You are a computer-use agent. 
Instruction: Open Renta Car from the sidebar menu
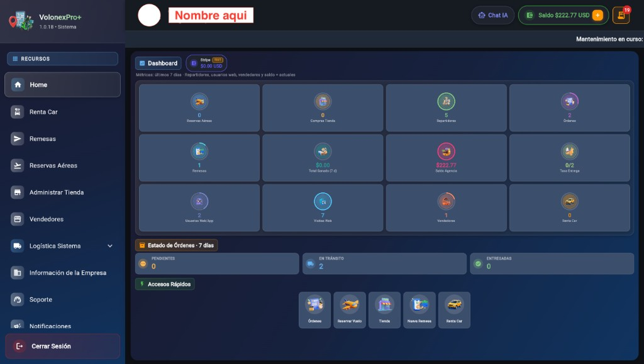[x=62, y=112]
